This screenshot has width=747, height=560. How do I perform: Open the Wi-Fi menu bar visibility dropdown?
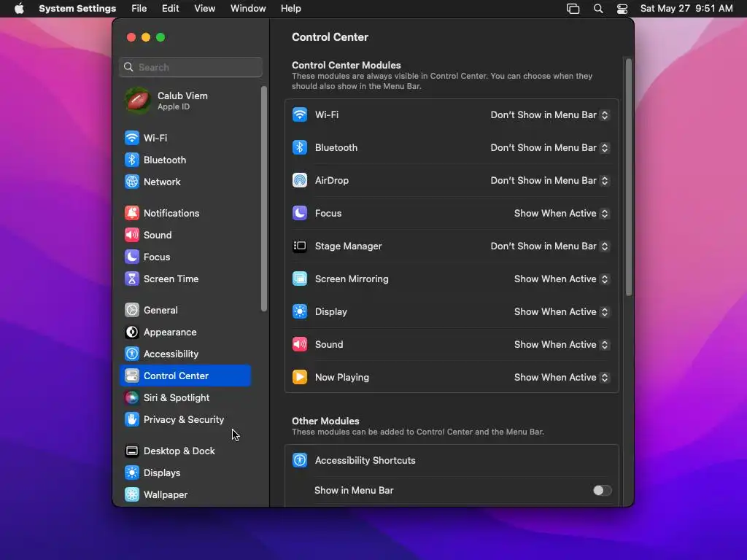pos(550,115)
